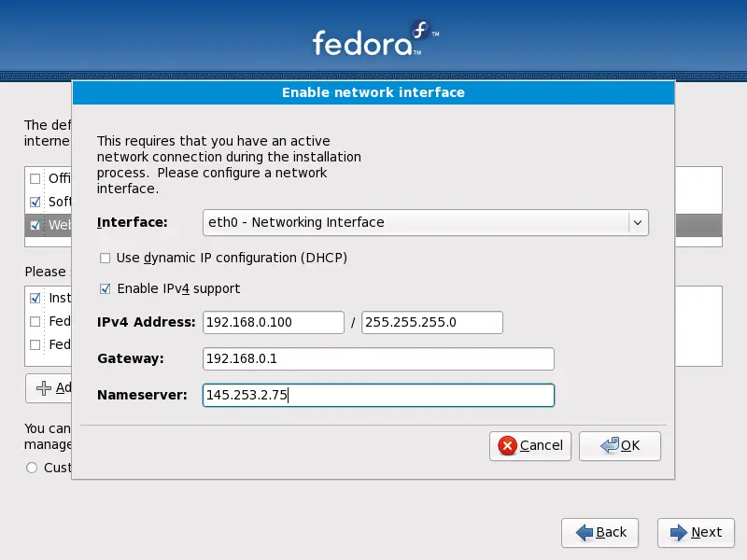Proceed with the Next button
The width and height of the screenshot is (747, 560).
696,533
